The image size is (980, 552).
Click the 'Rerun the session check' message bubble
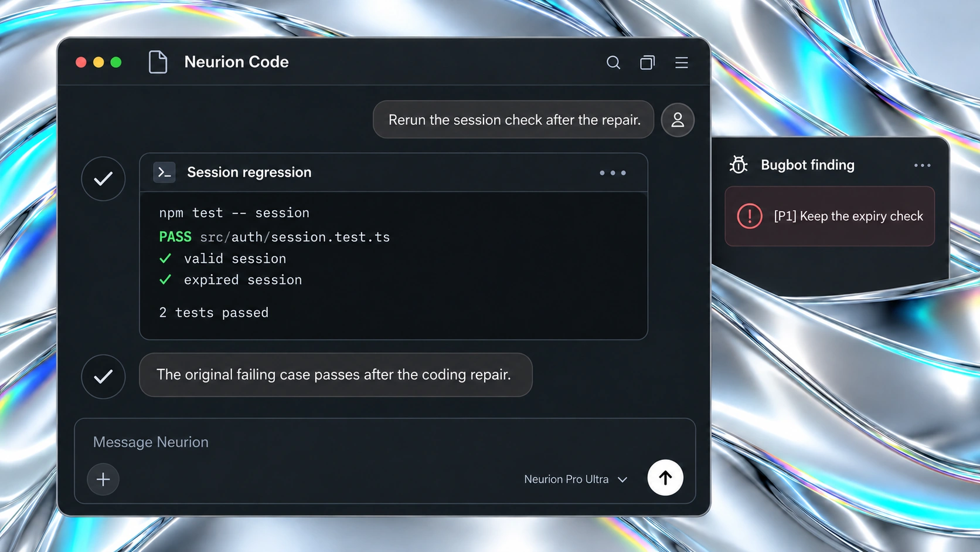513,120
